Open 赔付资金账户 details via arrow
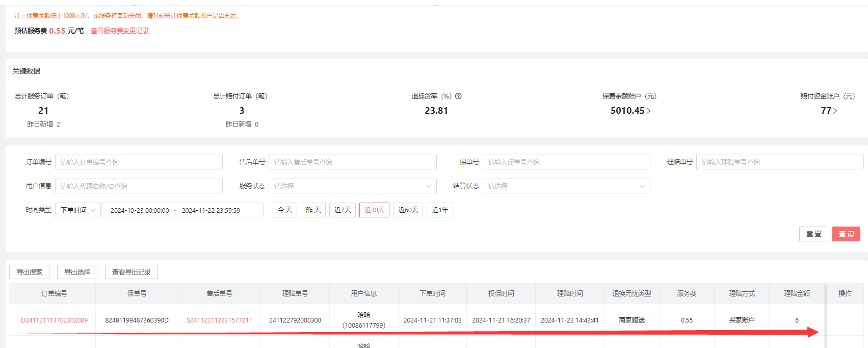This screenshot has height=348, width=868. click(x=835, y=111)
